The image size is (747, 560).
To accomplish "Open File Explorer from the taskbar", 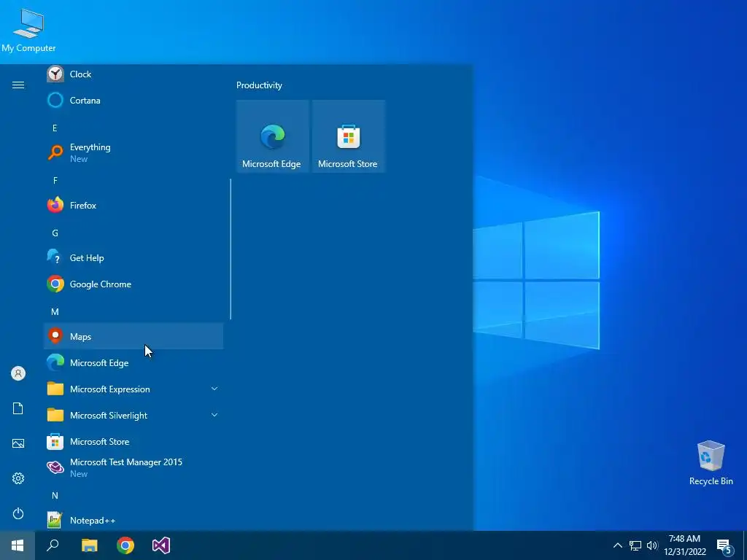I will (89, 545).
